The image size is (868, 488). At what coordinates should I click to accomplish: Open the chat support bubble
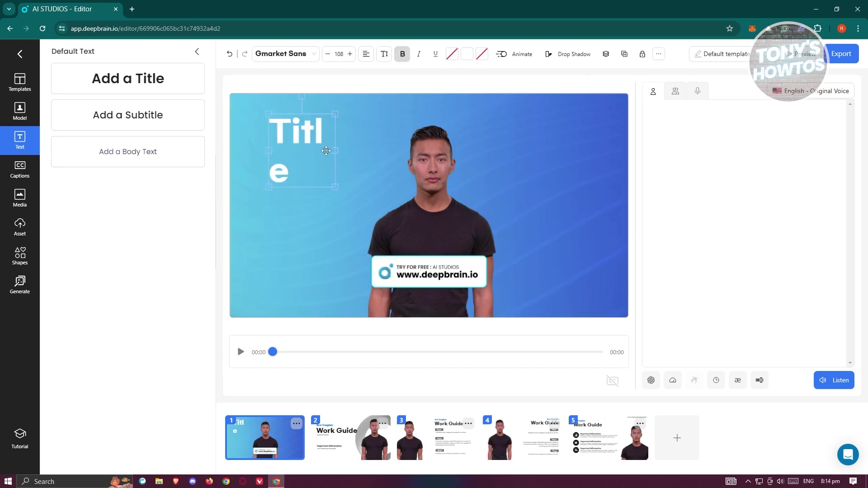pyautogui.click(x=848, y=455)
